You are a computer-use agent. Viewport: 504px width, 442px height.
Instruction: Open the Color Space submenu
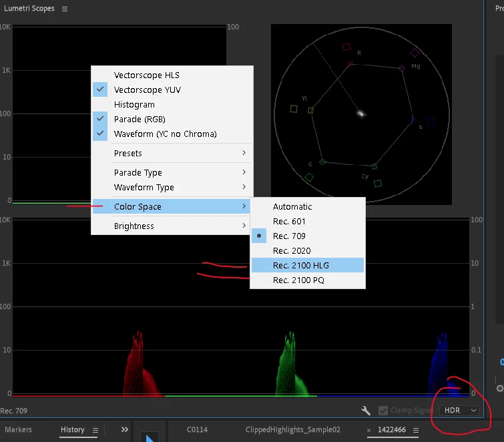tap(172, 206)
